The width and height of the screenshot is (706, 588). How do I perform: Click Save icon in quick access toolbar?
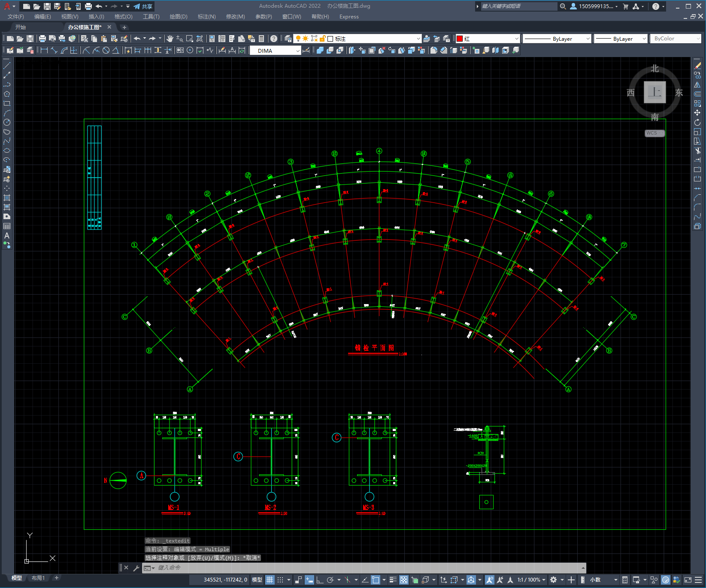(x=47, y=6)
